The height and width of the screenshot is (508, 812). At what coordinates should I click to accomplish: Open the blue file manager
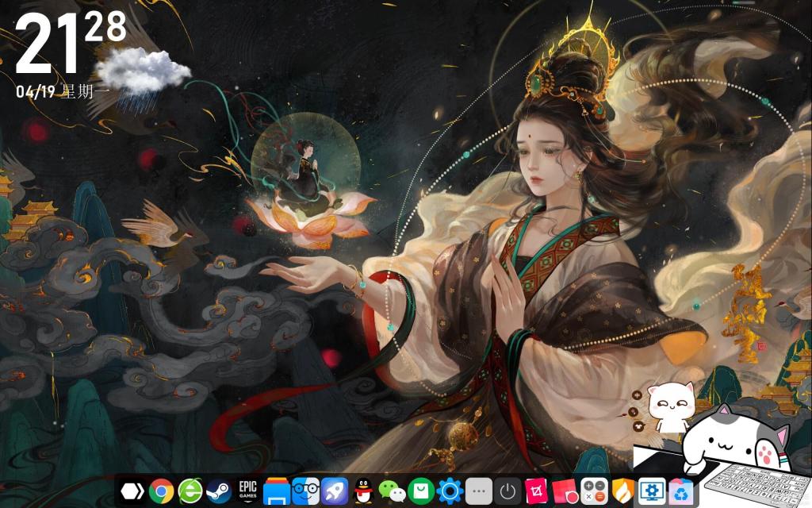277,492
